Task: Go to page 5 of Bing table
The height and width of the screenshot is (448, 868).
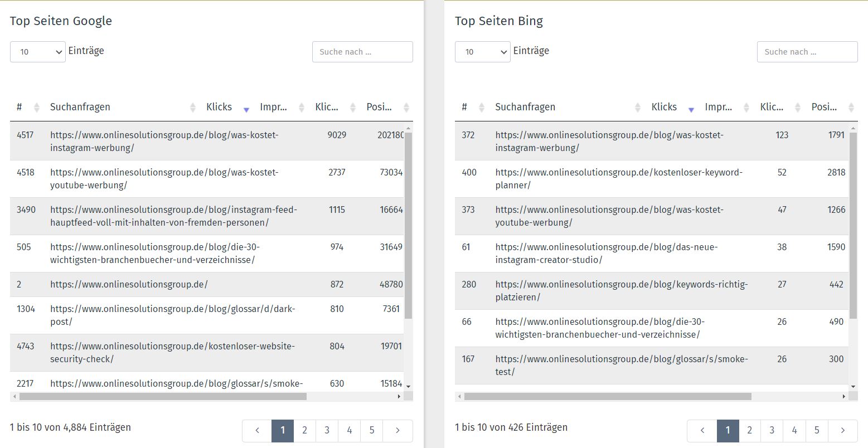Action: 817,430
